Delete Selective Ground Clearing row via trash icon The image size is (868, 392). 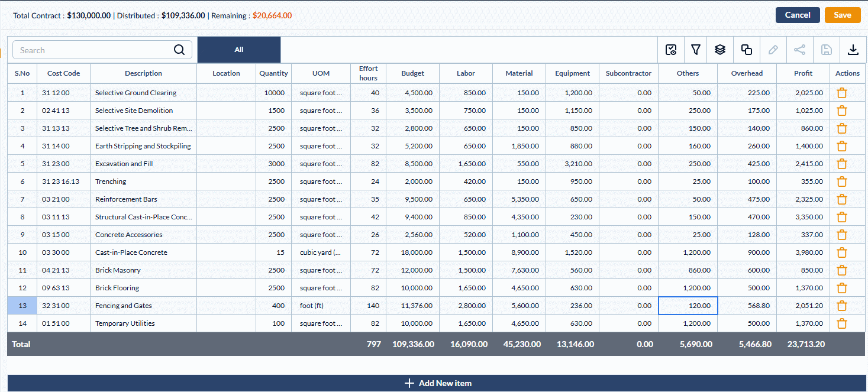coord(842,93)
